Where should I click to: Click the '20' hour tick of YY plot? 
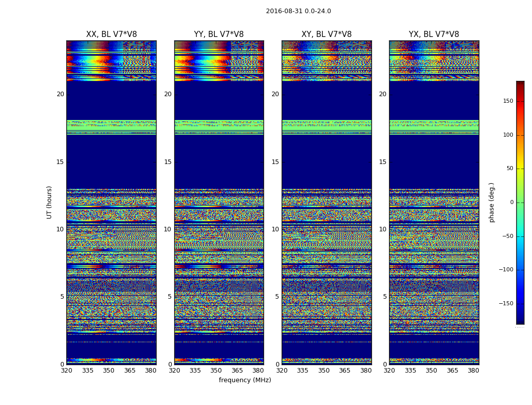point(168,94)
